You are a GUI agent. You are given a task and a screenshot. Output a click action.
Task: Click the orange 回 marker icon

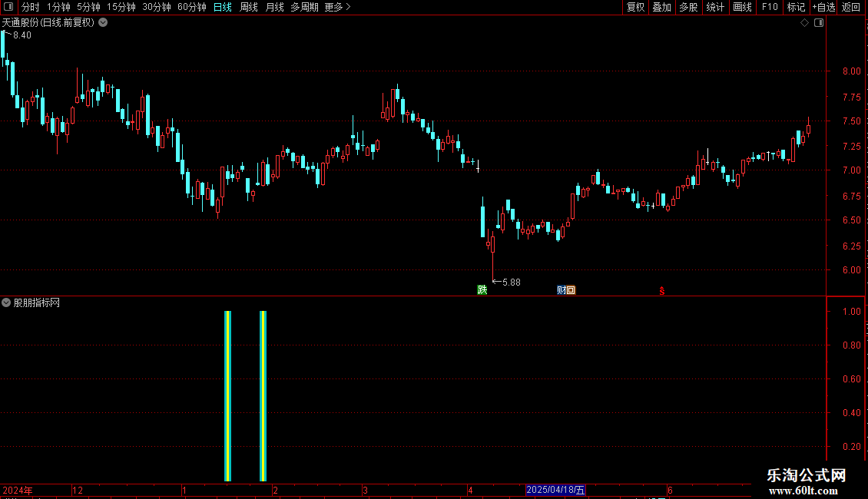571,290
